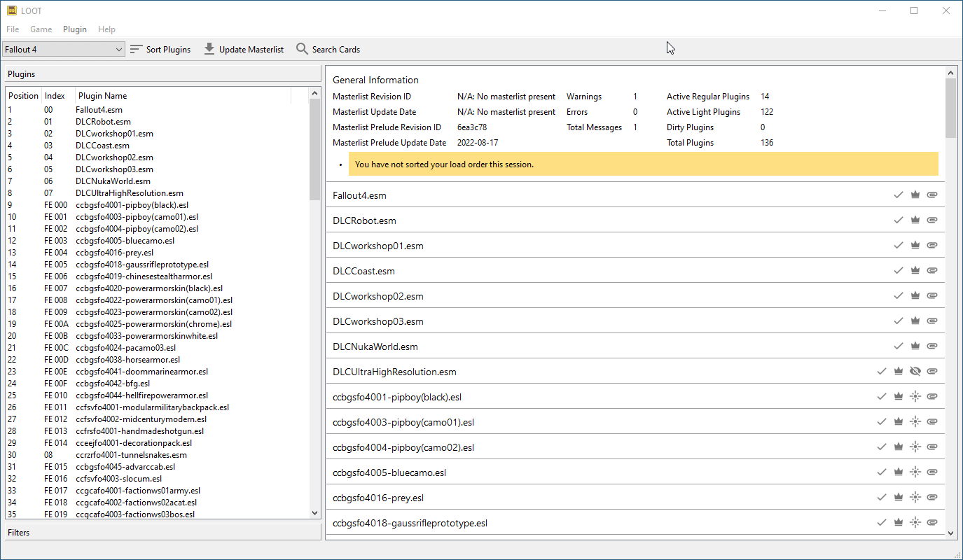
Task: Click the crown icon on DLCworkshop03.esm card
Action: point(915,321)
